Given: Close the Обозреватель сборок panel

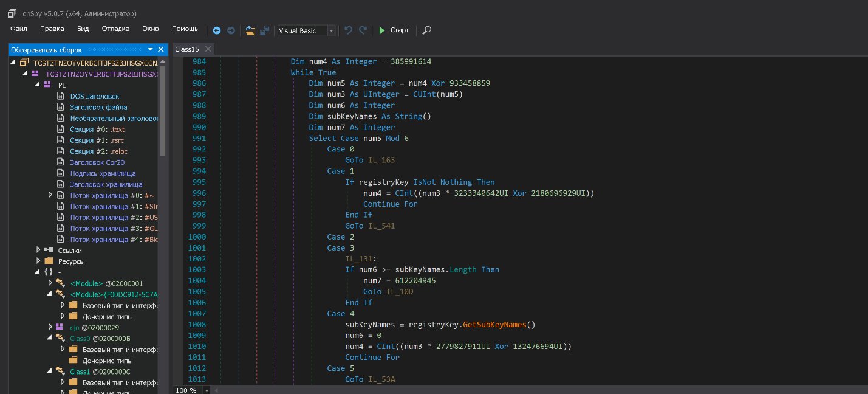Looking at the screenshot, I should click(x=161, y=49).
